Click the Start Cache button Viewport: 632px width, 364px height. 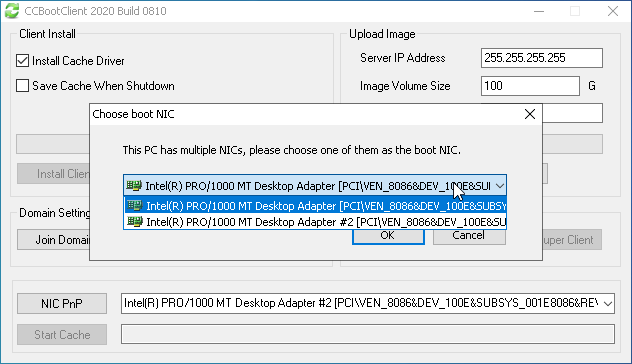coord(62,335)
